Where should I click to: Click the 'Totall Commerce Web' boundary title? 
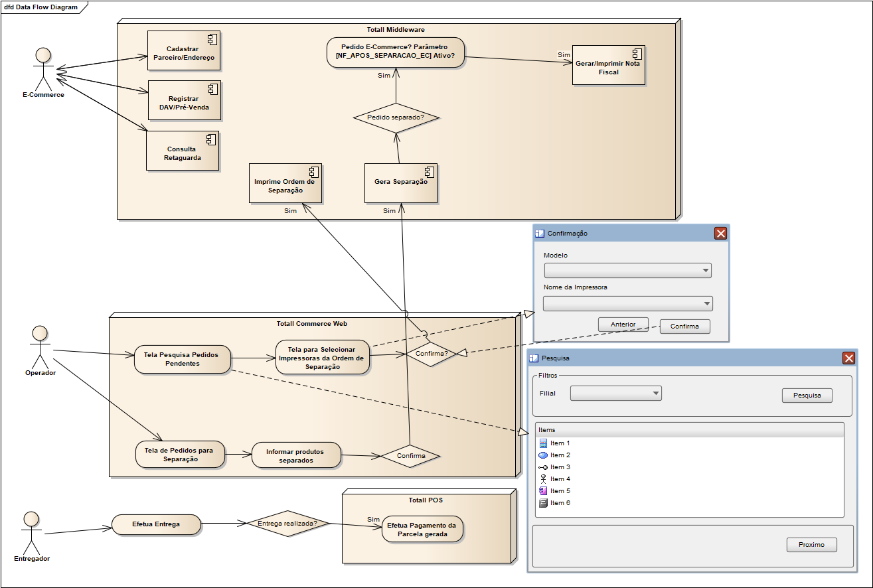(x=312, y=324)
